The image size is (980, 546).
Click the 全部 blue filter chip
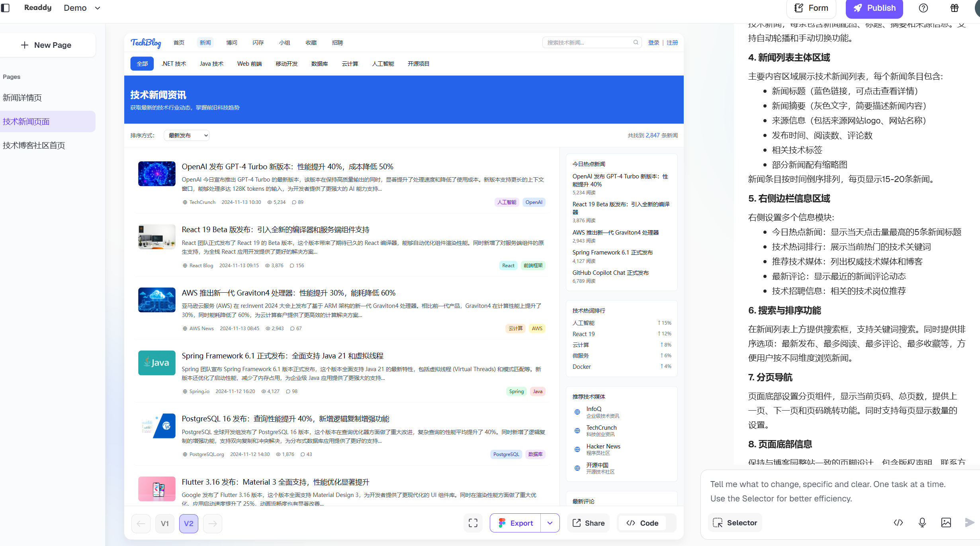coord(142,64)
